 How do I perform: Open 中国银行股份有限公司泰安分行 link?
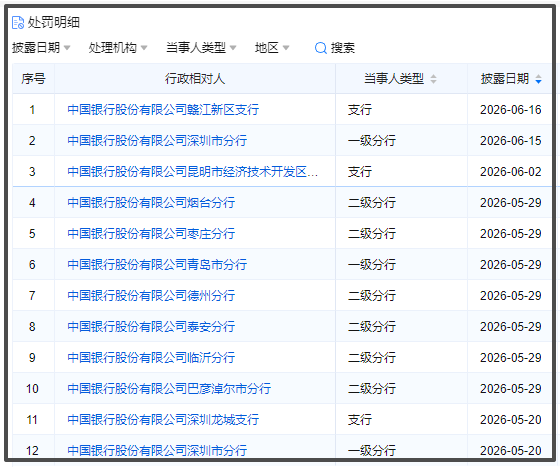click(151, 327)
